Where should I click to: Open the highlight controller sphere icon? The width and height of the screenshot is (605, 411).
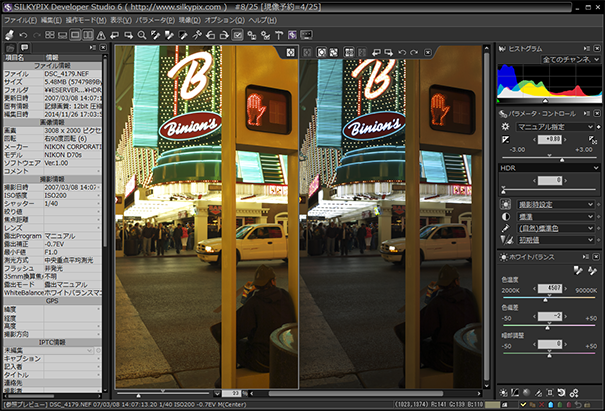[527, 393]
